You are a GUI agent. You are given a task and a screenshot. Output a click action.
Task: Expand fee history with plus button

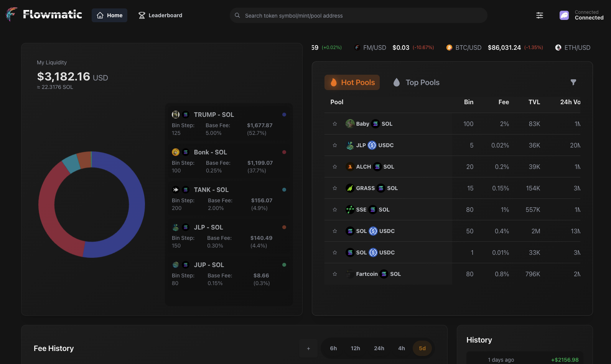point(308,348)
